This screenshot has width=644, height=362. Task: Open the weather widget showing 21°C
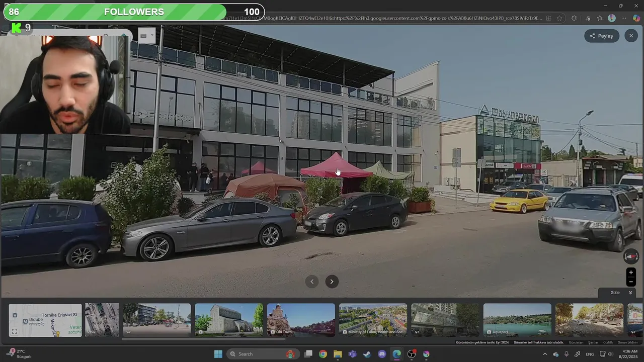click(x=20, y=353)
